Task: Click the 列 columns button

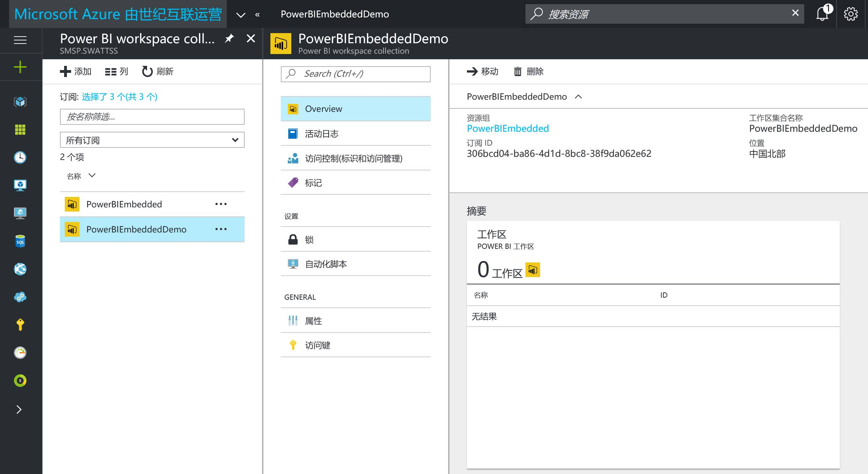Action: (116, 71)
